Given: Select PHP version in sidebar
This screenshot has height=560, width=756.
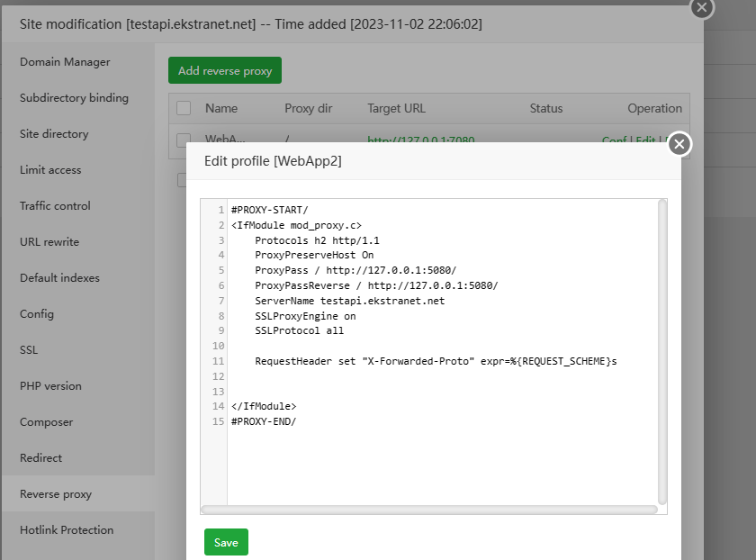Looking at the screenshot, I should coord(50,386).
